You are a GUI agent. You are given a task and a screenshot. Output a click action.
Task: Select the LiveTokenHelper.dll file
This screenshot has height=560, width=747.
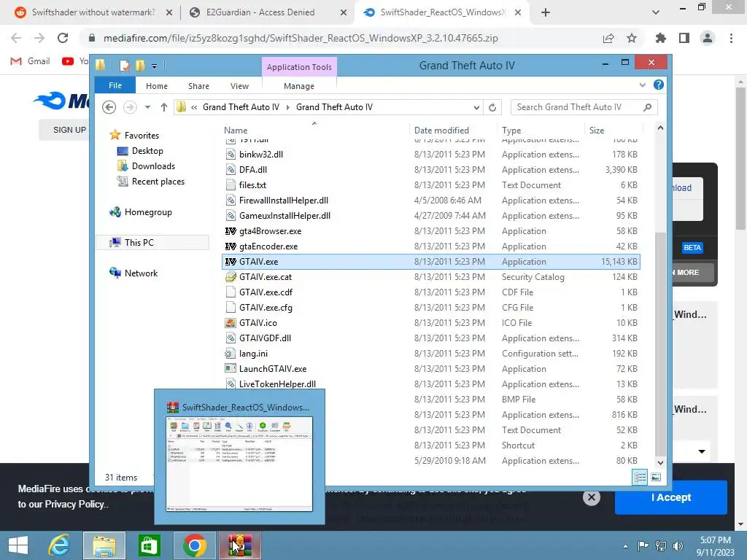[x=277, y=384]
